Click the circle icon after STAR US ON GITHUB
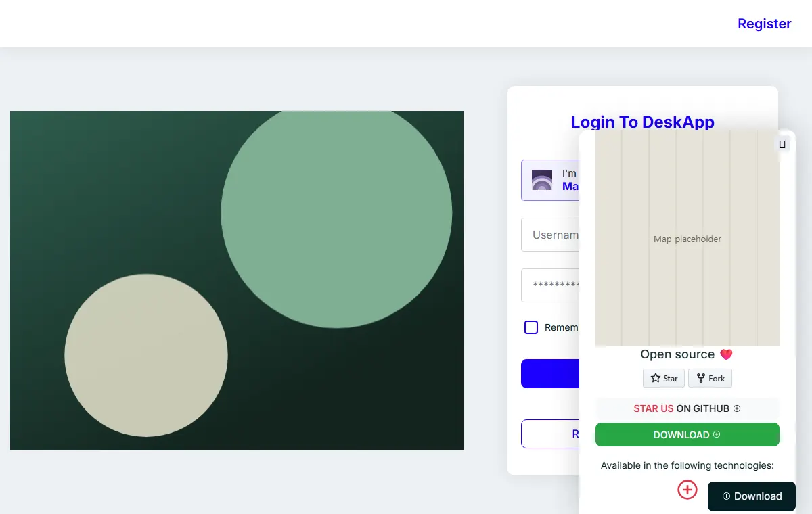The height and width of the screenshot is (514, 812). 737,408
